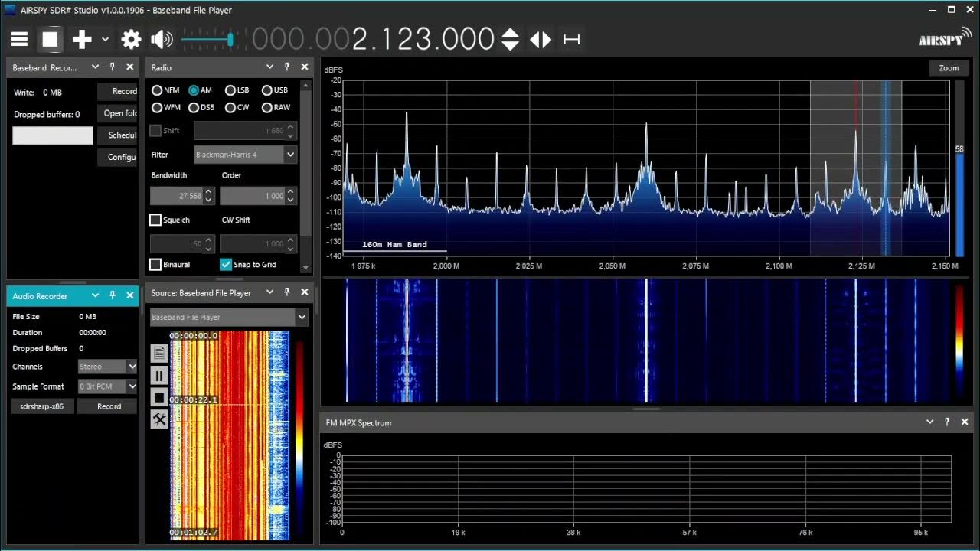The height and width of the screenshot is (551, 980).
Task: Adjust the waterfall contrast color gradient slider
Action: 959,341
